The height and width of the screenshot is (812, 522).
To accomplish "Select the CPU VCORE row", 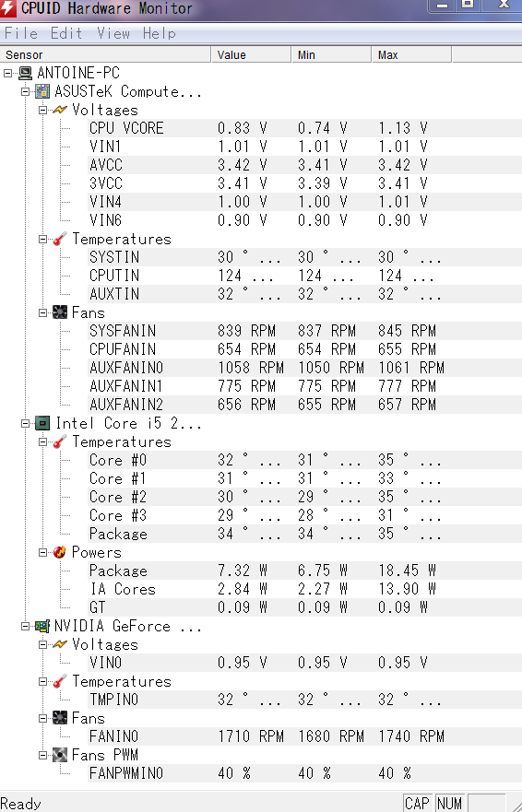I will tap(304, 128).
